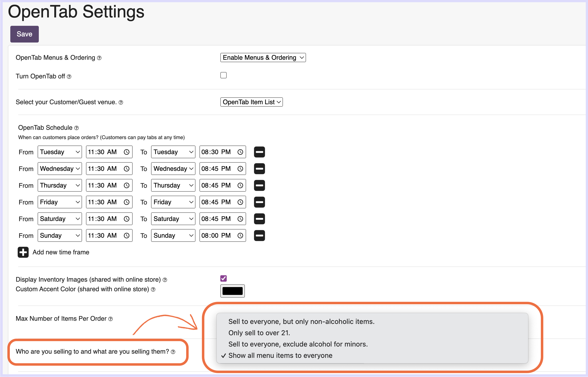Open clock picker for Saturday start time

coord(126,219)
